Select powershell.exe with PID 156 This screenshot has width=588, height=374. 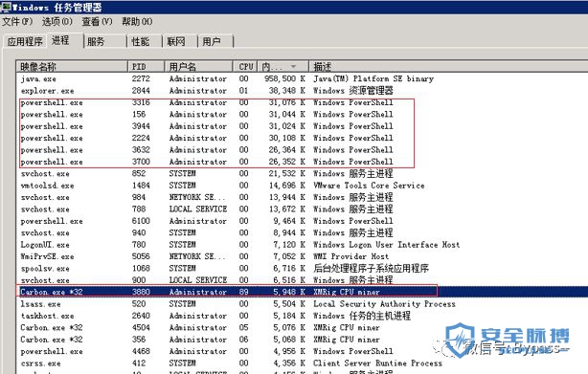click(x=302, y=114)
